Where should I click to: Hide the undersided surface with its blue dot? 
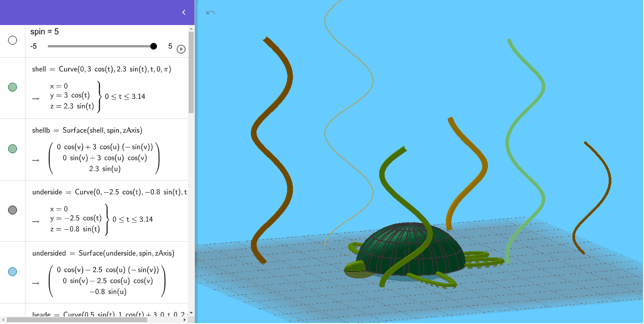pos(12,271)
